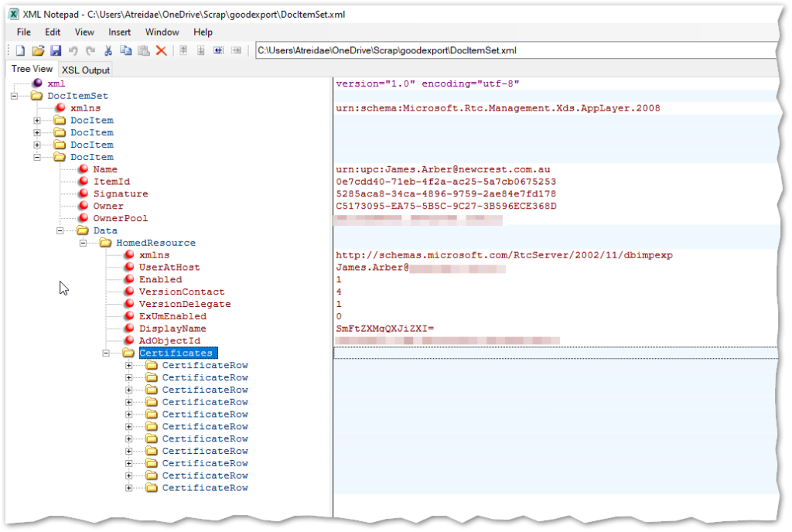
Task: Click the ItemId value starting 0e7cdd40
Action: pyautogui.click(x=446, y=181)
